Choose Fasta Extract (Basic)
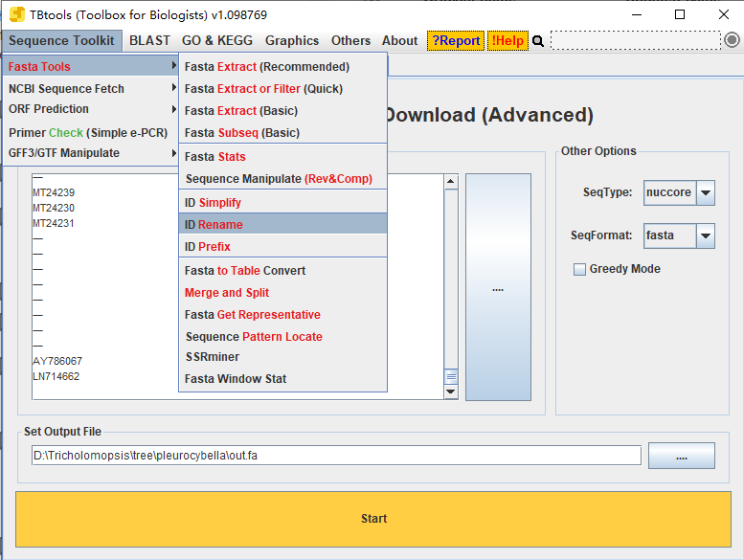Viewport: 744px width, 560px height. (x=282, y=111)
